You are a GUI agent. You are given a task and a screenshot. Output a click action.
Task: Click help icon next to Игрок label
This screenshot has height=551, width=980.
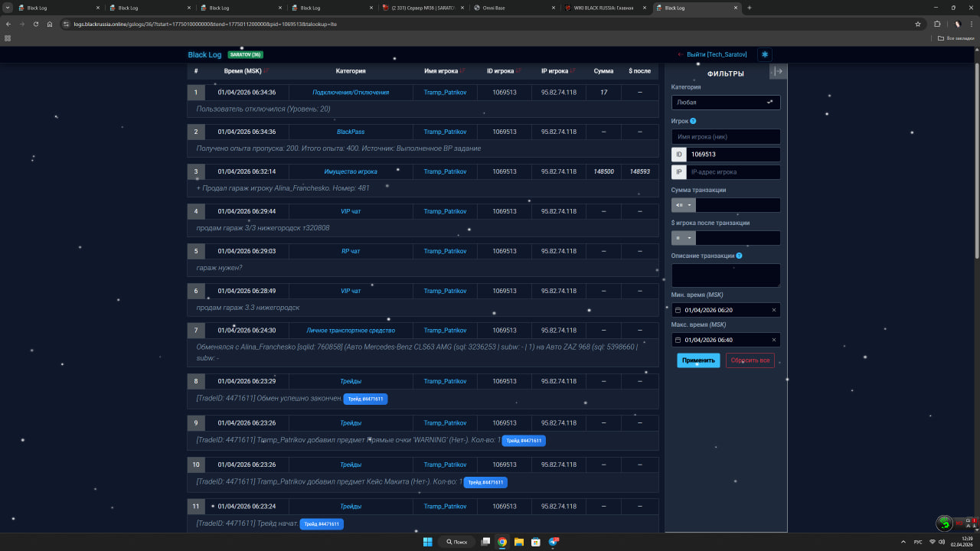pos(693,121)
